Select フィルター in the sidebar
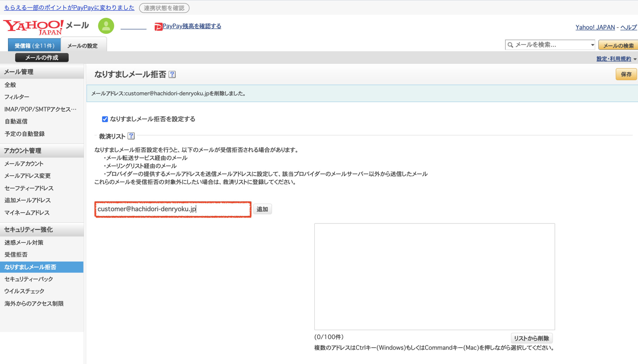This screenshot has width=638, height=364. click(x=17, y=97)
